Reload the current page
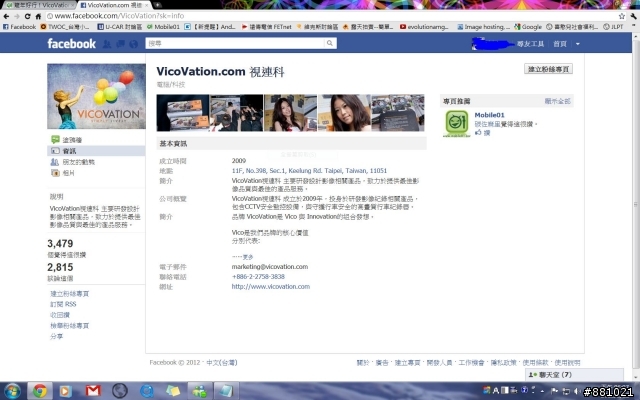 [x=27, y=16]
